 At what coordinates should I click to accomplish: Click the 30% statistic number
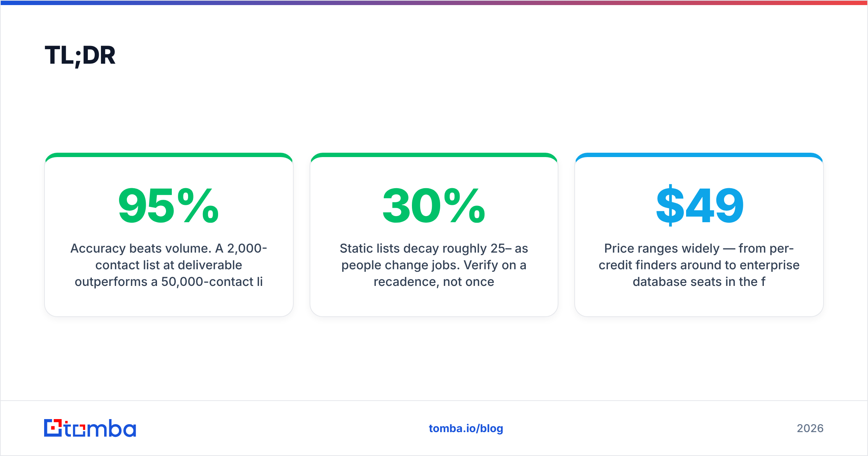(x=434, y=206)
